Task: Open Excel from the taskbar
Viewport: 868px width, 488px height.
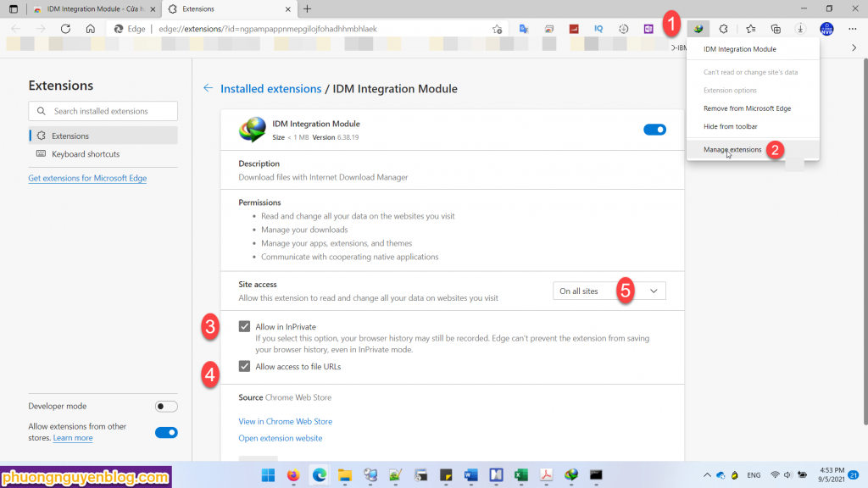Action: (521, 475)
